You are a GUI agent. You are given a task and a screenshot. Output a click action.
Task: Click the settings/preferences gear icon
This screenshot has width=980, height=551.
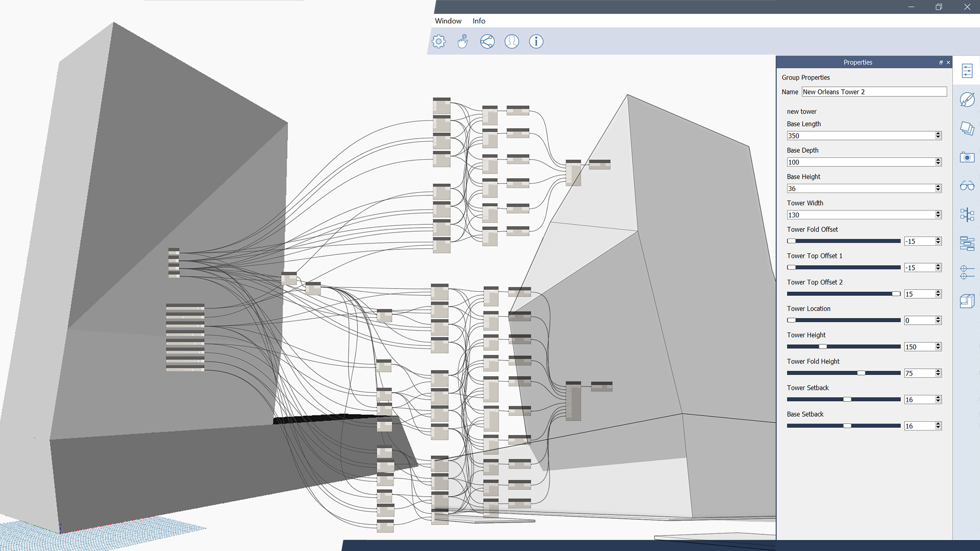pos(439,41)
